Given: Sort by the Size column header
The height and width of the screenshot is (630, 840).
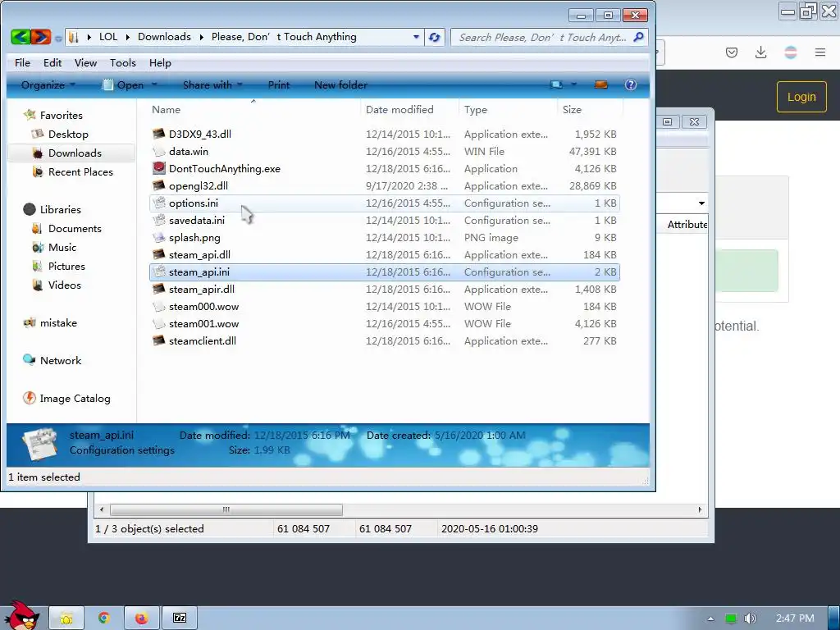Looking at the screenshot, I should (591, 109).
